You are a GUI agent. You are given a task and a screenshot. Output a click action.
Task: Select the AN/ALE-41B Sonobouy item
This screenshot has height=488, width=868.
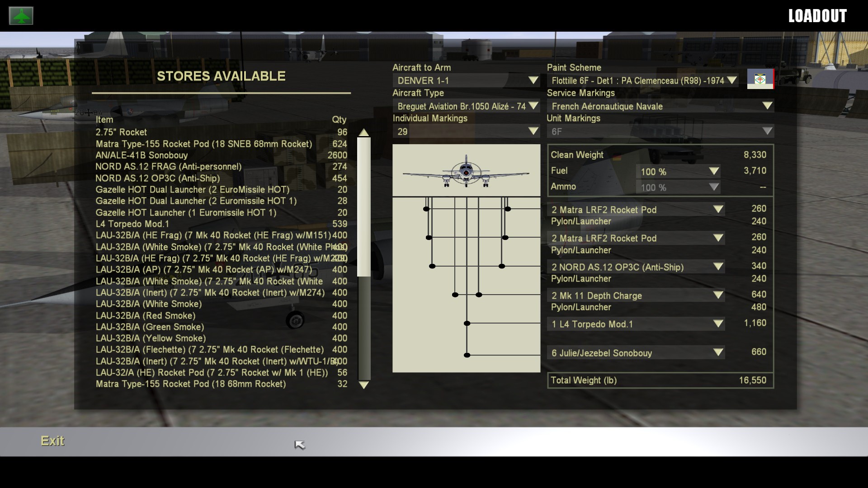coord(222,155)
